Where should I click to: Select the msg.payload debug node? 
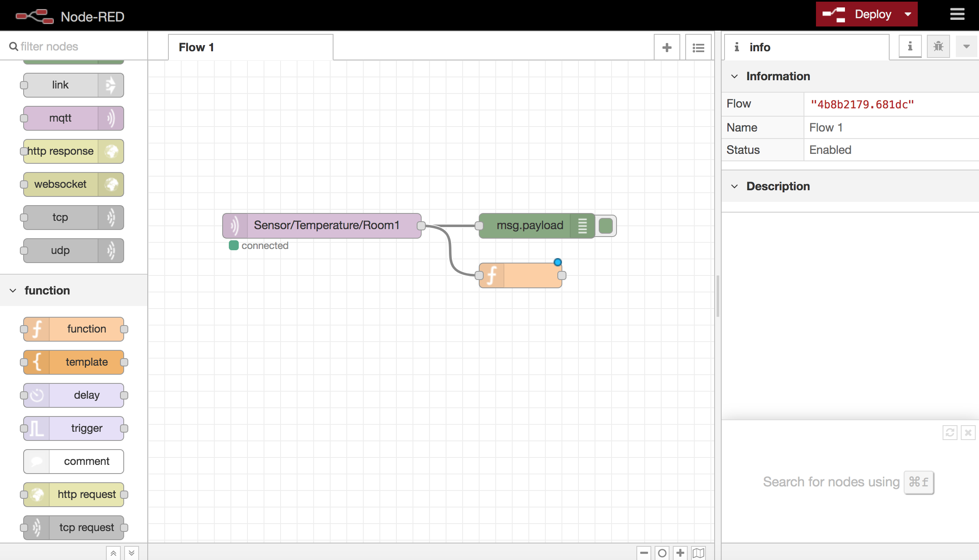537,226
